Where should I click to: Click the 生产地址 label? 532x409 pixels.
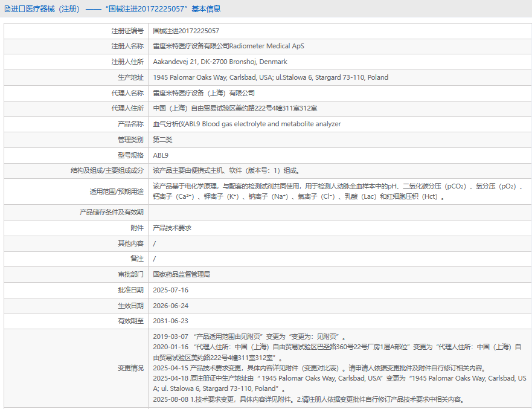pyautogui.click(x=130, y=77)
